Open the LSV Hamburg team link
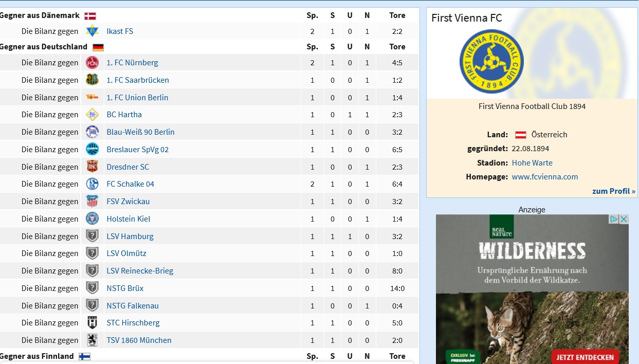Image resolution: width=639 pixels, height=364 pixels. coord(130,236)
